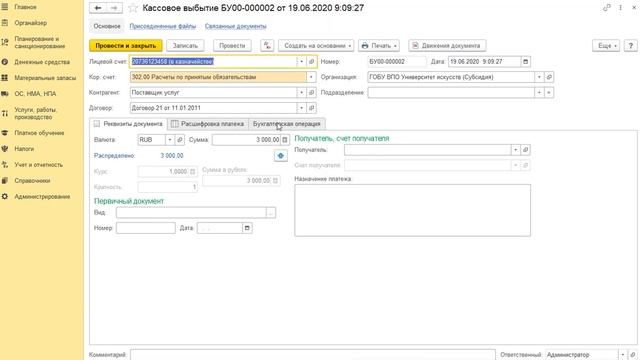The width and height of the screenshot is (640, 360).
Task: Open calculator for Сумма field
Action: click(x=285, y=140)
